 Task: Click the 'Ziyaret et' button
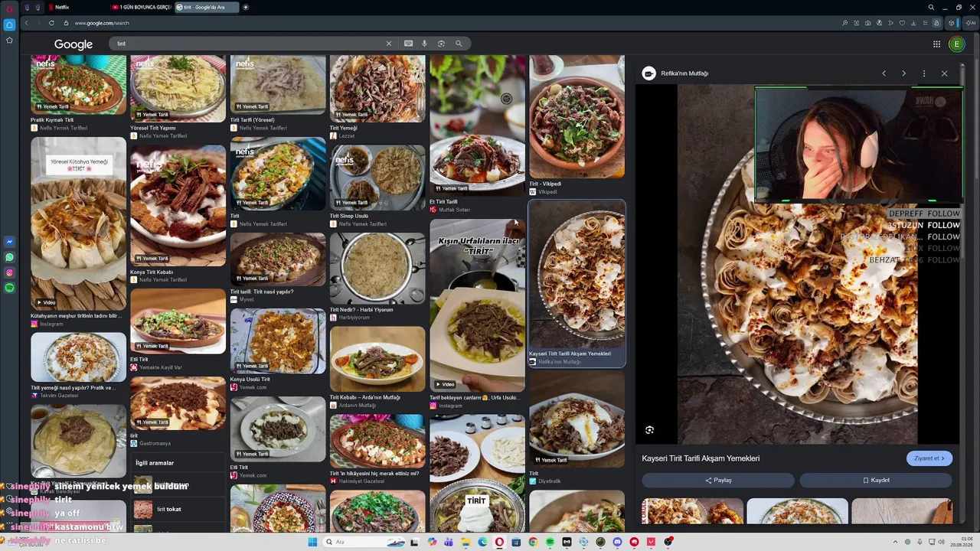point(929,458)
